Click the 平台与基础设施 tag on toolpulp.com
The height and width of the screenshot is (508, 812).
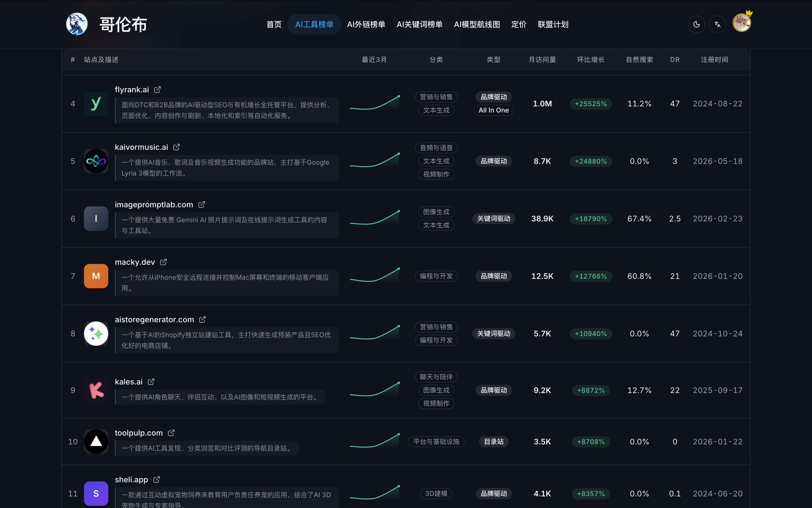coord(436,441)
